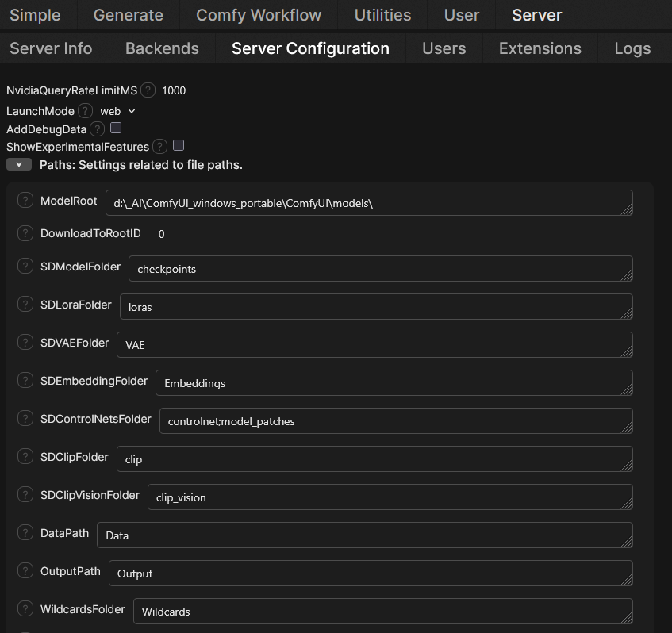672x633 pixels.
Task: Click the help icon beside ModelRoot
Action: (25, 201)
